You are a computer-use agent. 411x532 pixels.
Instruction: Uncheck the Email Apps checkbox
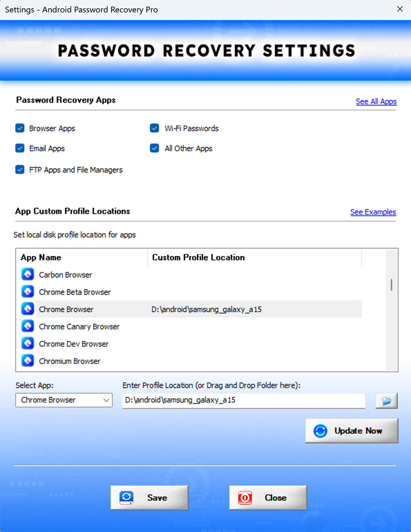tap(20, 148)
